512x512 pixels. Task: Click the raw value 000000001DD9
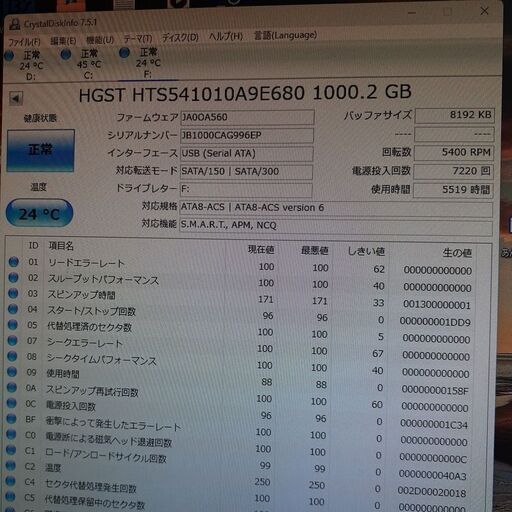click(x=435, y=322)
